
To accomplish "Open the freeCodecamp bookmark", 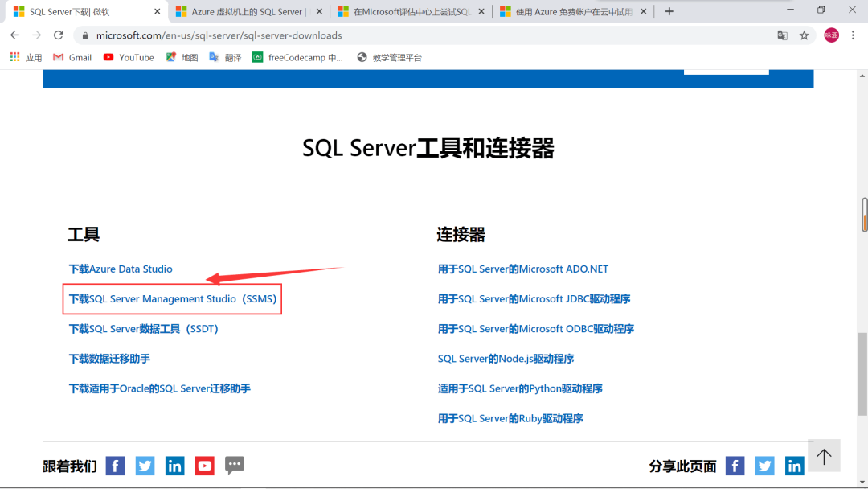I will [297, 58].
